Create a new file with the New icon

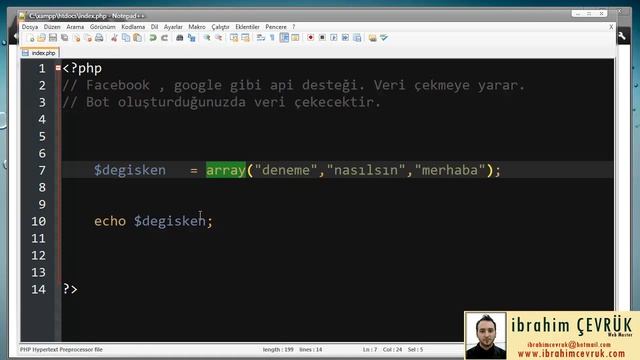(30, 38)
